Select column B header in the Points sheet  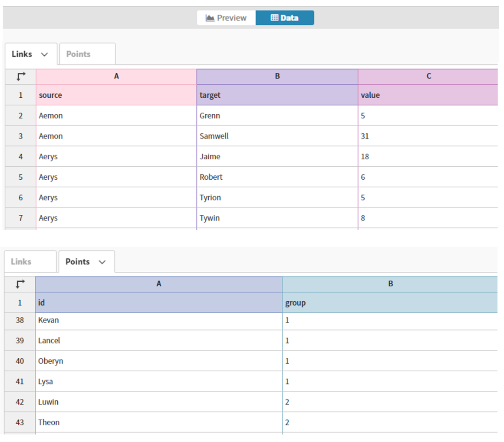(390, 284)
